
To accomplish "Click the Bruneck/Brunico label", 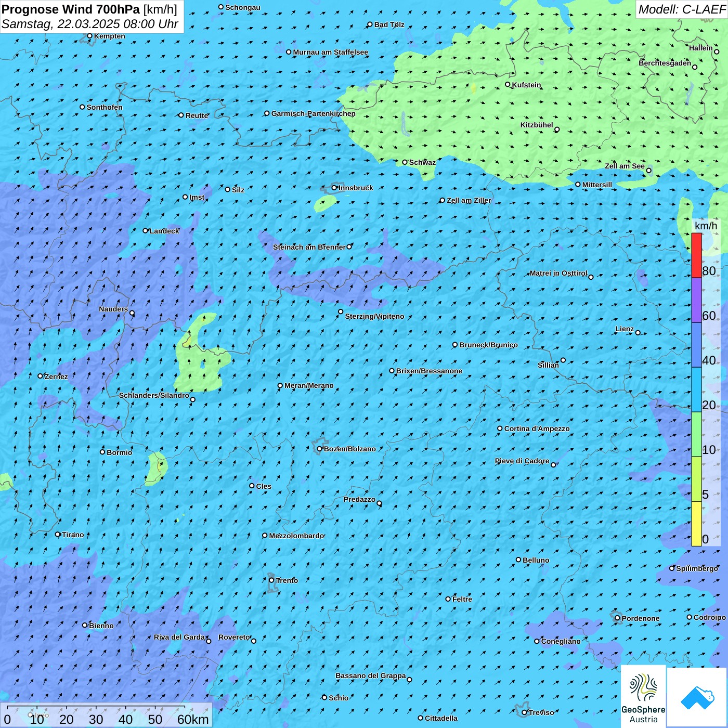I will tap(489, 345).
